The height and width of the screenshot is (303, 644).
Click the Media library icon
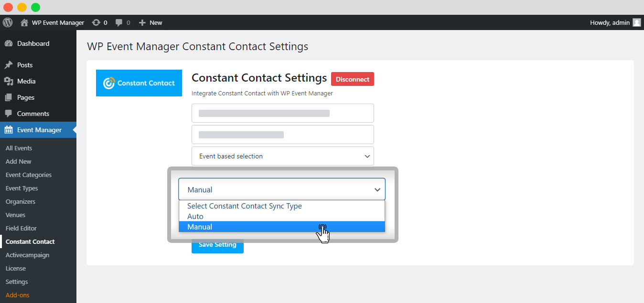coord(9,81)
